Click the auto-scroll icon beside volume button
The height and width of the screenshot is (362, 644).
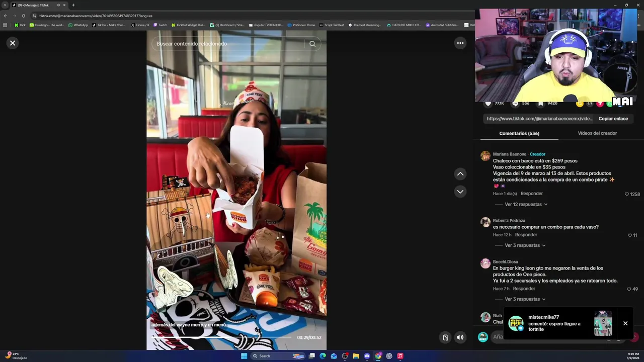[445, 337]
